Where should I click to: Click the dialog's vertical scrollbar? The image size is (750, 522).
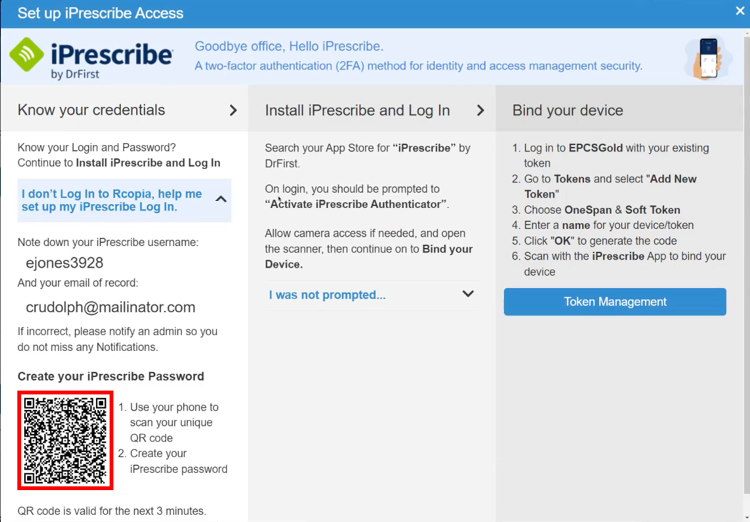pyautogui.click(x=747, y=263)
